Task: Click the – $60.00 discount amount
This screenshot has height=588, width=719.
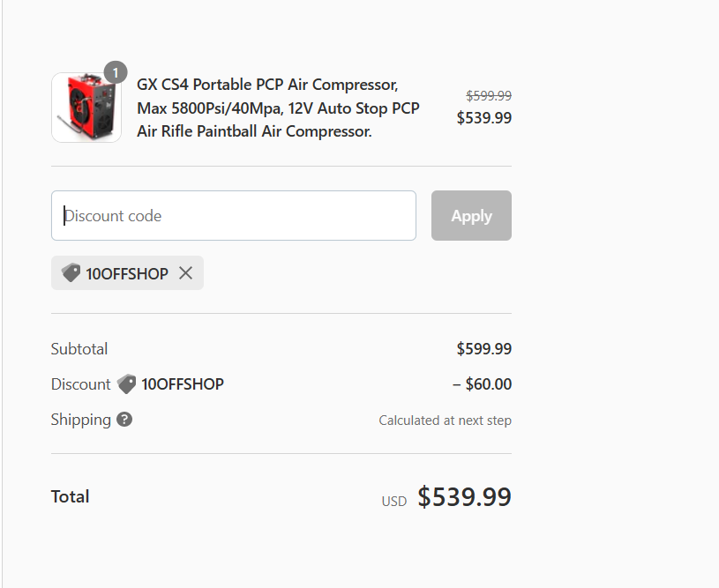Action: pyautogui.click(x=482, y=384)
